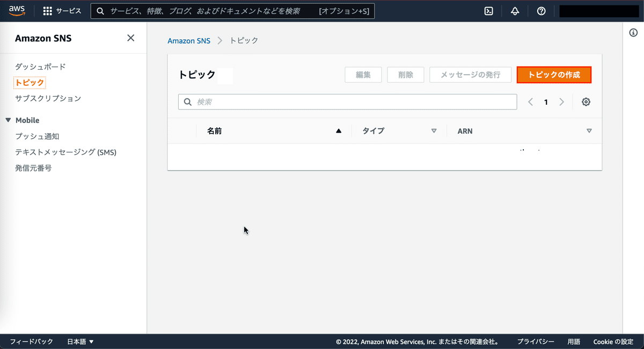The width and height of the screenshot is (644, 349).
Task: Sort by the ARN column arrow
Action: (589, 131)
